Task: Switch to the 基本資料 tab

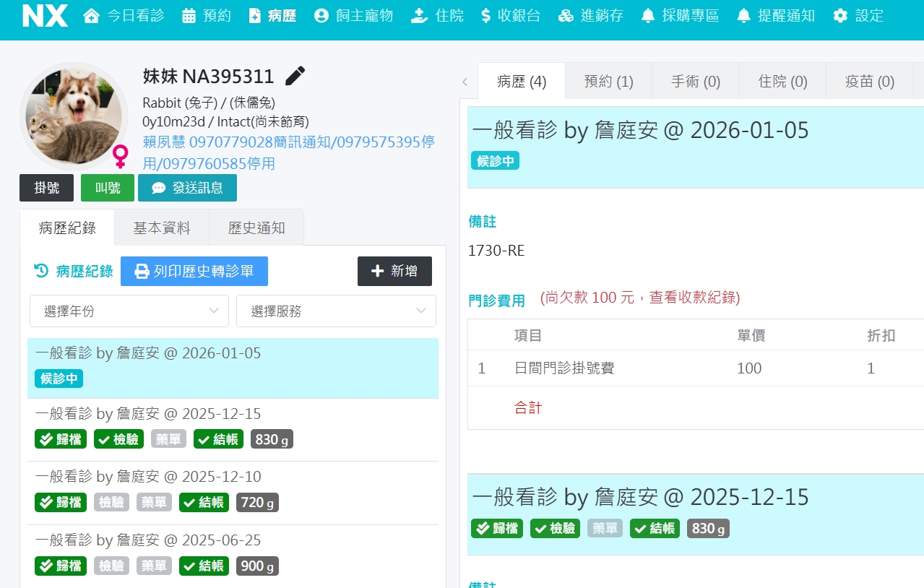Action: point(162,228)
